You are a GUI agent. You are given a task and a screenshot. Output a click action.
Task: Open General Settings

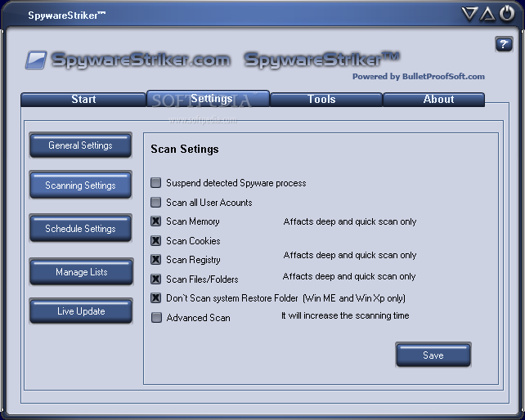(80, 145)
